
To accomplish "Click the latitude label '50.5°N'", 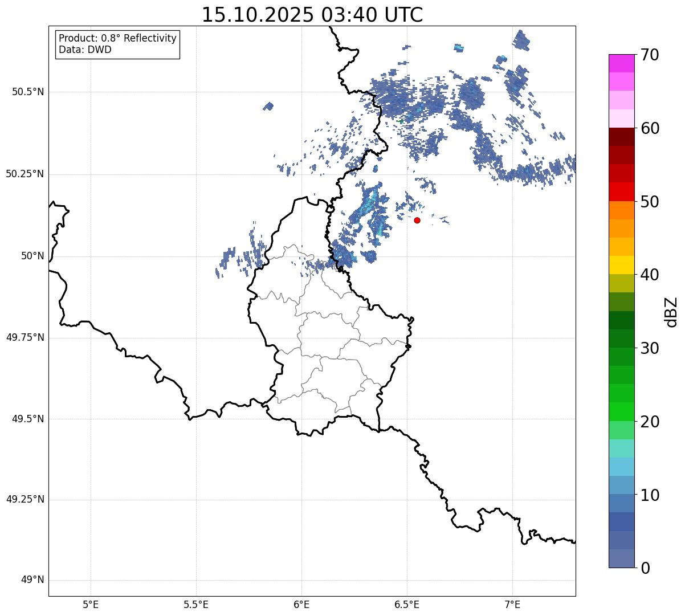I will 27,92.
